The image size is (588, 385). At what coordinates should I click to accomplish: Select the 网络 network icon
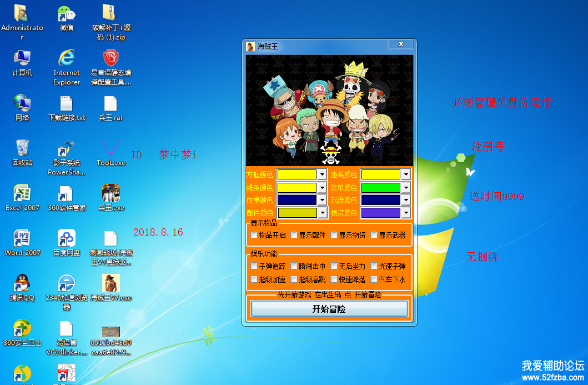[x=22, y=107]
